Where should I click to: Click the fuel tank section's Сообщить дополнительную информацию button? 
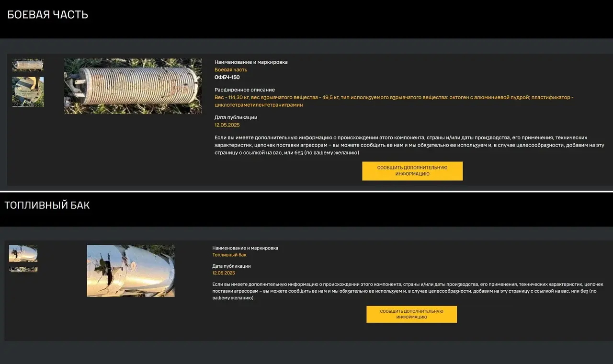[412, 314]
